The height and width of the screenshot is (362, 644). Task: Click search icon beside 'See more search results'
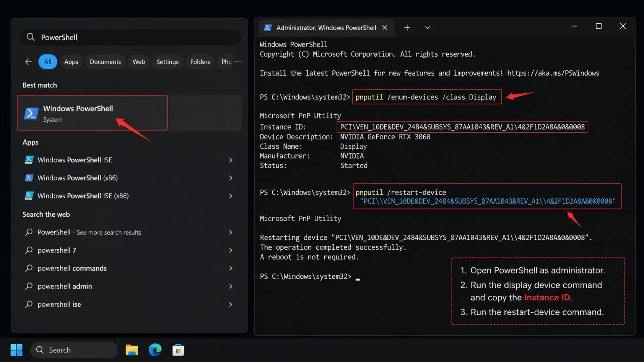(29, 232)
